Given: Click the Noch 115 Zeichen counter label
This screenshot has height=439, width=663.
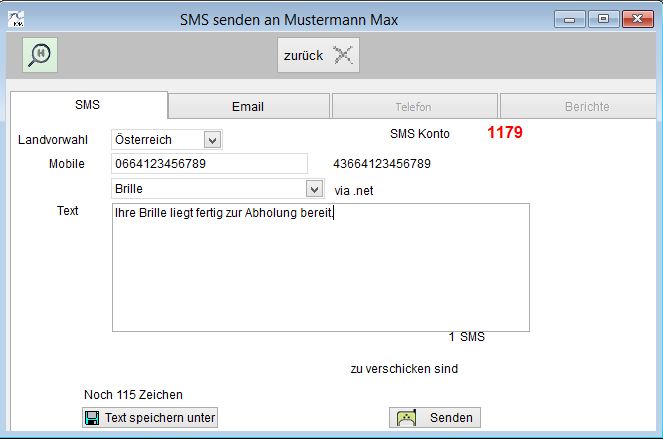Looking at the screenshot, I should [x=133, y=395].
